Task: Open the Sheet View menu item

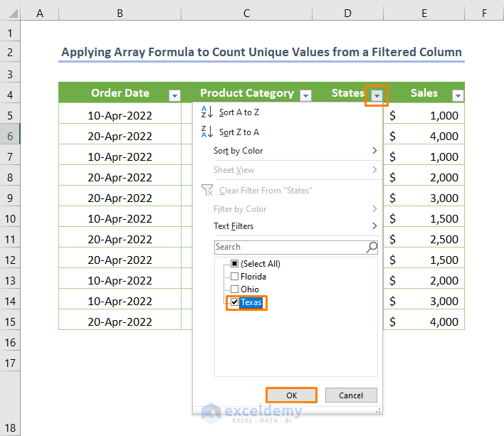Action: coord(288,170)
